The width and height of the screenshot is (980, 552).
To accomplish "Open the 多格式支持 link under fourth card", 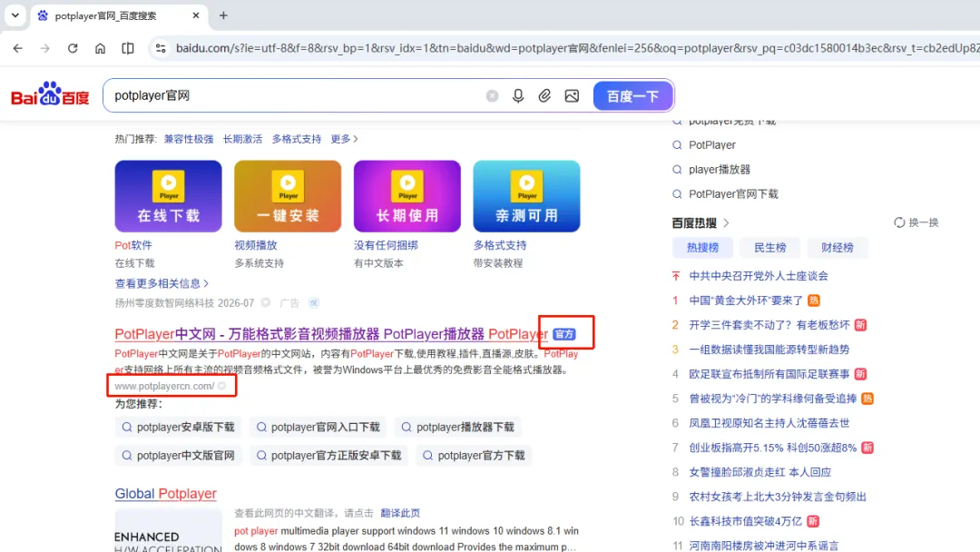I will pos(500,245).
